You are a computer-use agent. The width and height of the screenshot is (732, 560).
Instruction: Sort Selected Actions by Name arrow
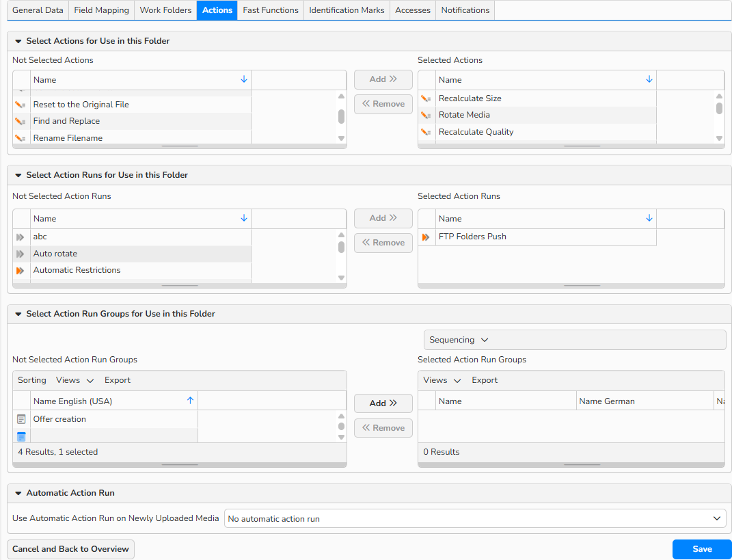(x=649, y=80)
